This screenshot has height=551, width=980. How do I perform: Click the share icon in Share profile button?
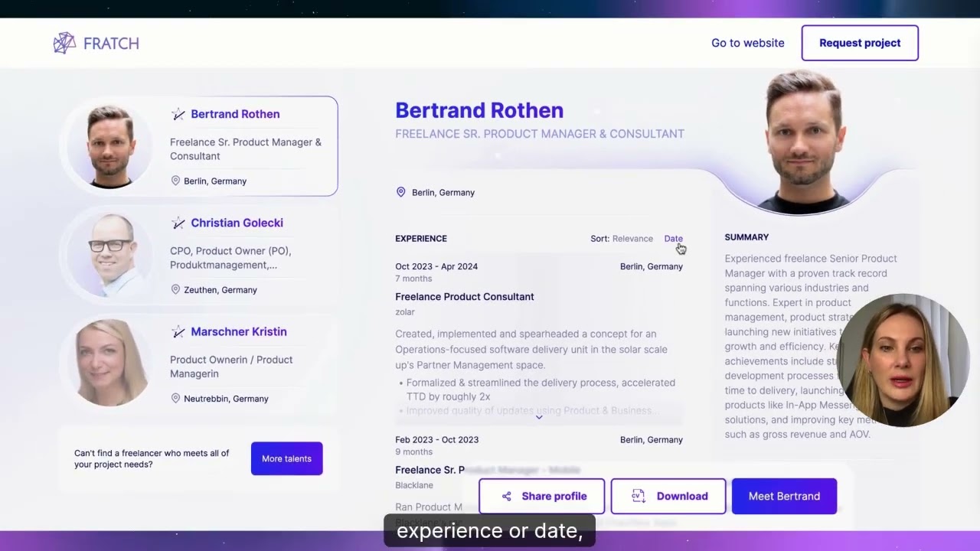506,496
